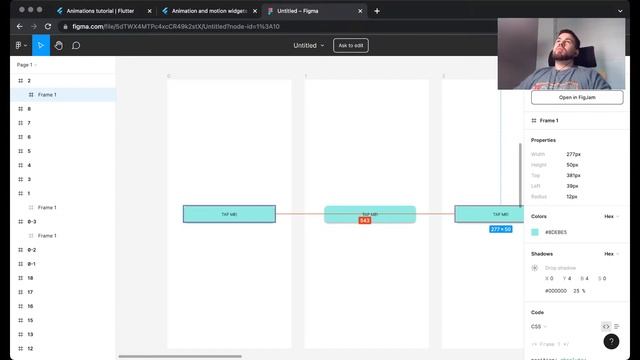This screenshot has height=360, width=640.
Task: Click the frame icon beside layer 7
Action: pos(20,123)
